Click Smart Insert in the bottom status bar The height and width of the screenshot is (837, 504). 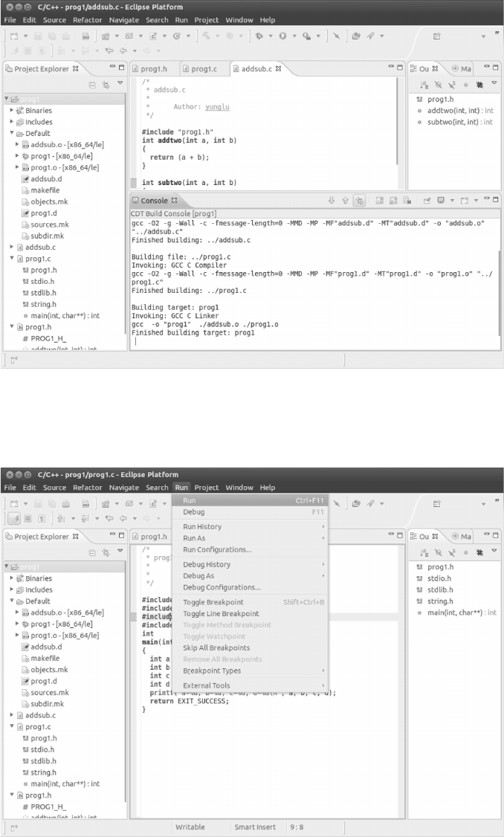point(255,827)
